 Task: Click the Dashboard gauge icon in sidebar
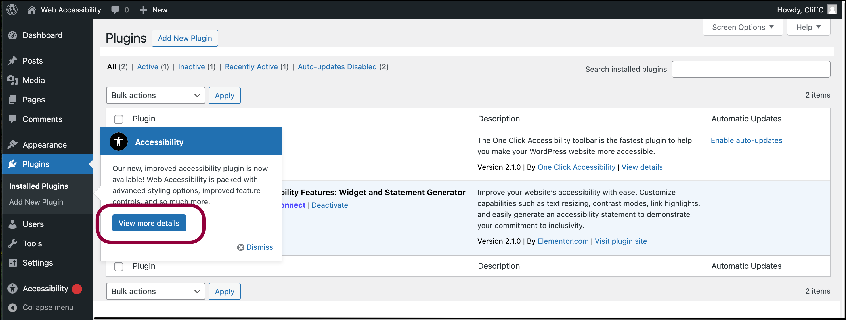tap(12, 35)
